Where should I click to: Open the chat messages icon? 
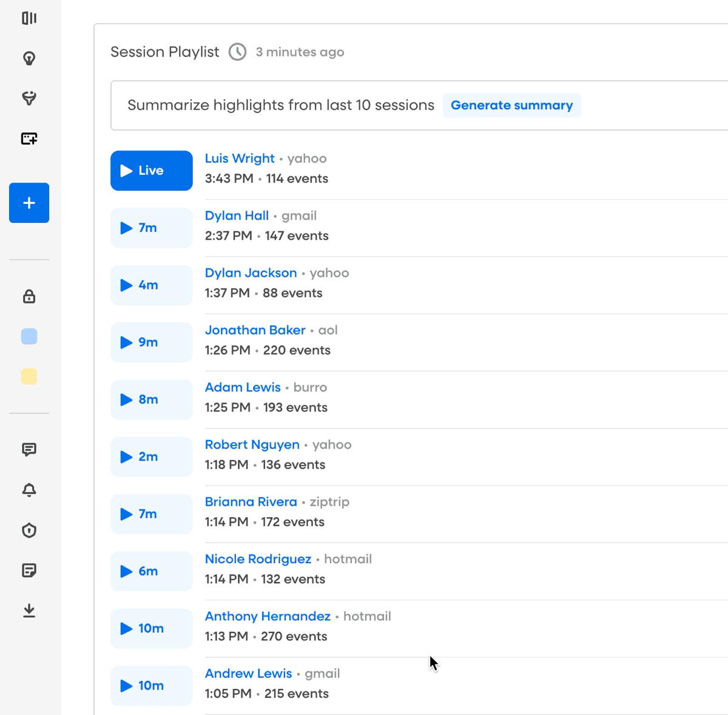pyautogui.click(x=29, y=450)
